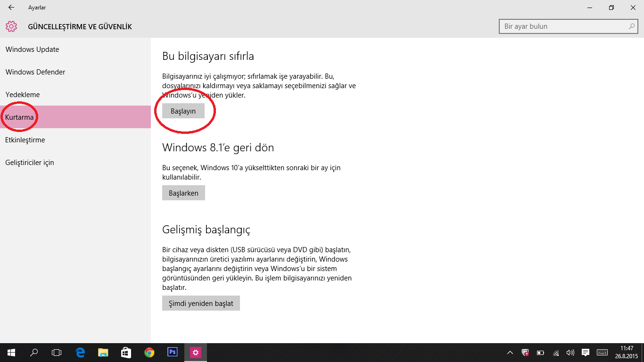Image resolution: width=644 pixels, height=362 pixels.
Task: Select Kurtarma in the sidebar
Action: tap(75, 117)
